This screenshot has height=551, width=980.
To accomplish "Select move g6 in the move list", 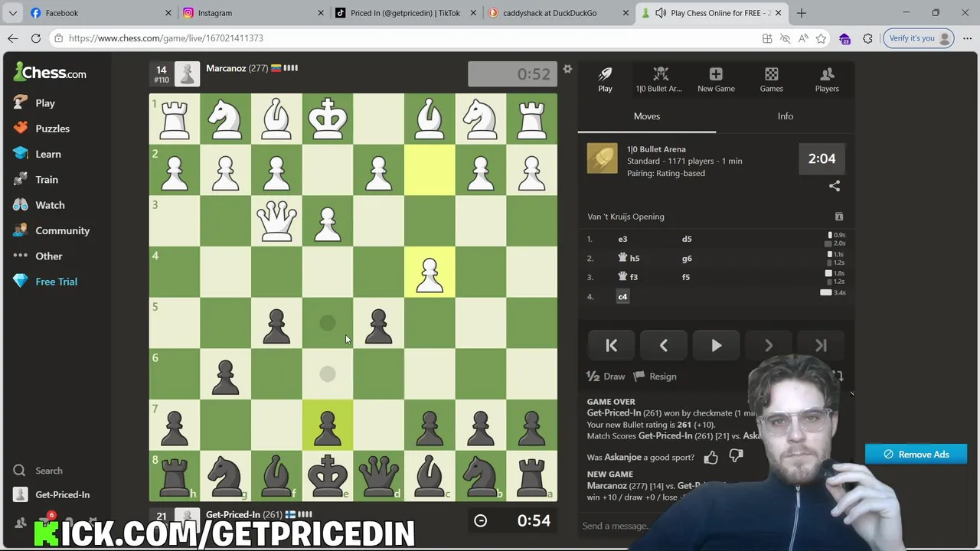I will 687,259.
